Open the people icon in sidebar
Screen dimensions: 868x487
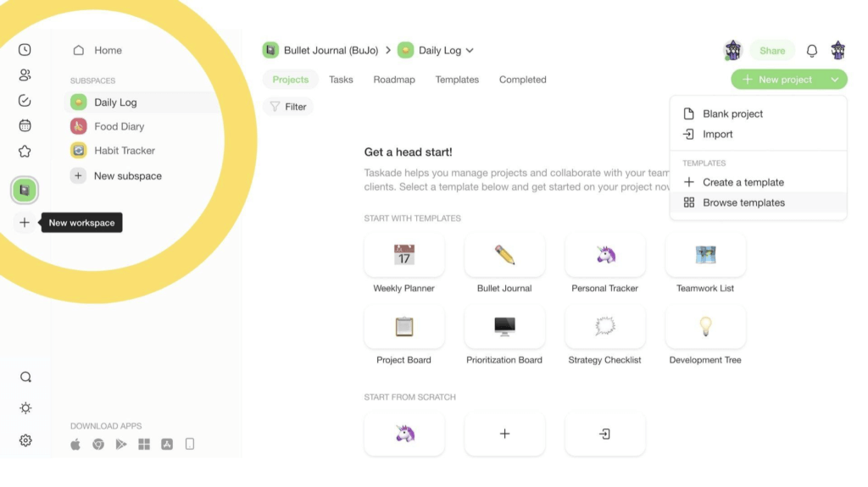tap(25, 75)
